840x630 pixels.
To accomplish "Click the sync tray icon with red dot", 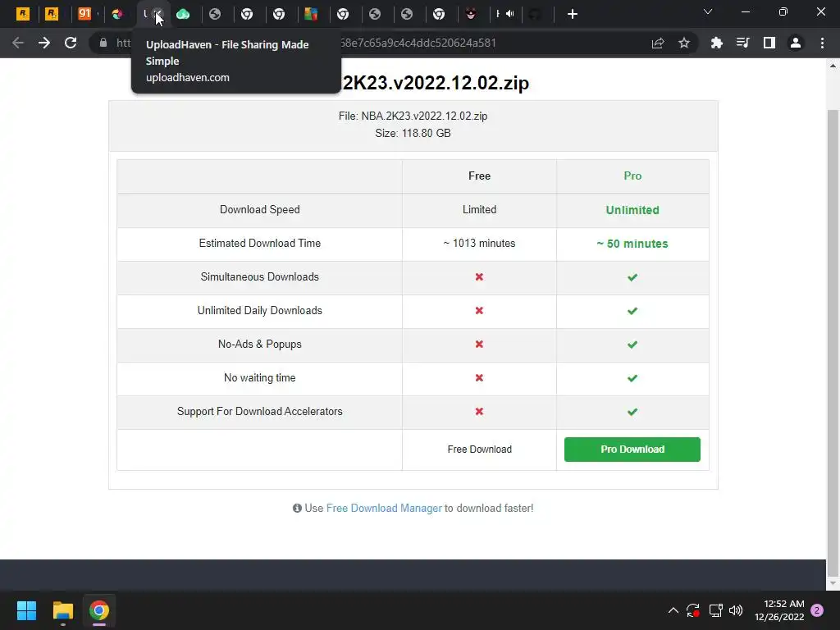I will (693, 610).
